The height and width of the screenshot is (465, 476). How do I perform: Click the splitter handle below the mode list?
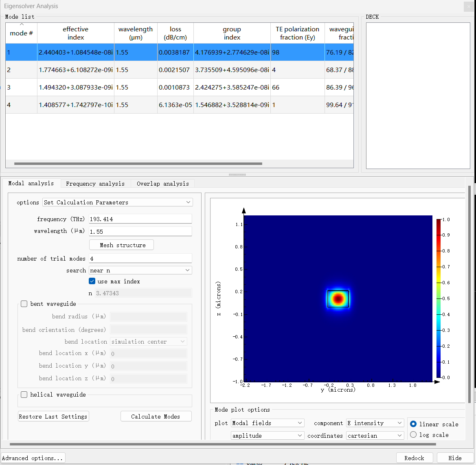coord(237,175)
